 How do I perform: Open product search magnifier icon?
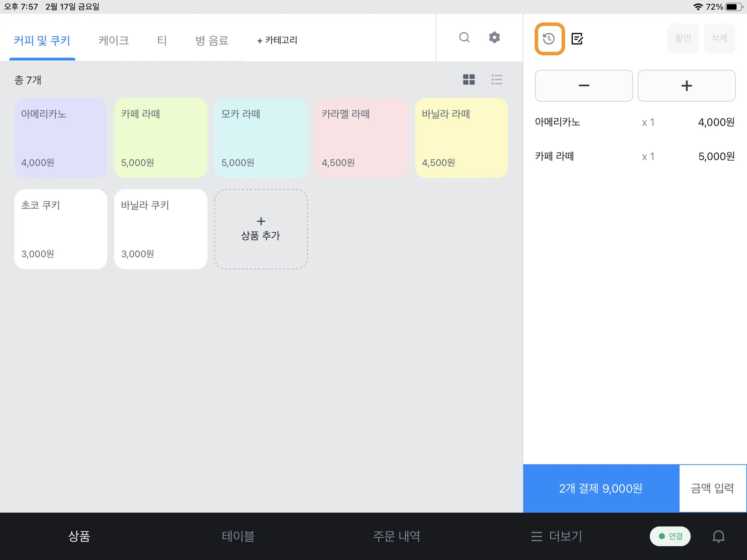click(464, 38)
